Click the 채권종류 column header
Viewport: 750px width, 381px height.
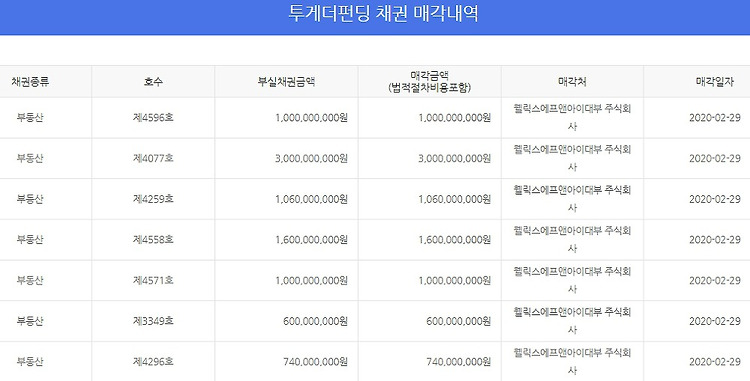30,82
